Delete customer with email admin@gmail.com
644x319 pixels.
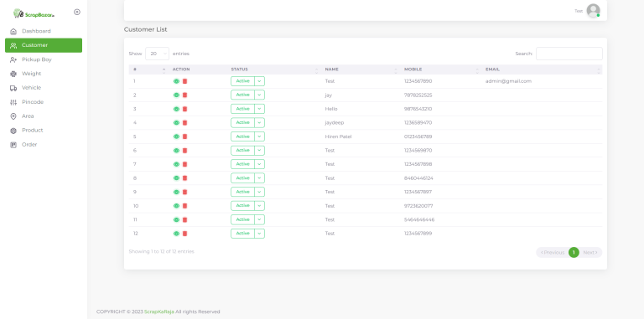tap(184, 81)
